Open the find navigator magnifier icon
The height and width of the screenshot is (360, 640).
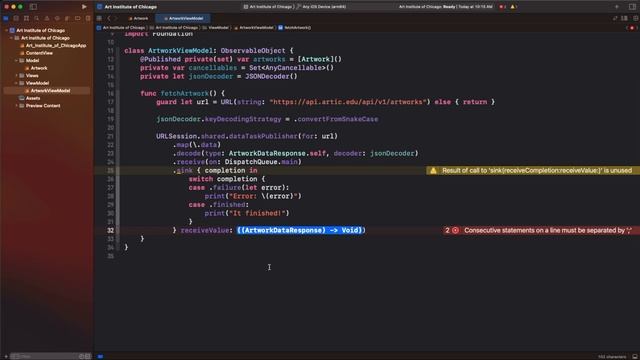(x=37, y=18)
